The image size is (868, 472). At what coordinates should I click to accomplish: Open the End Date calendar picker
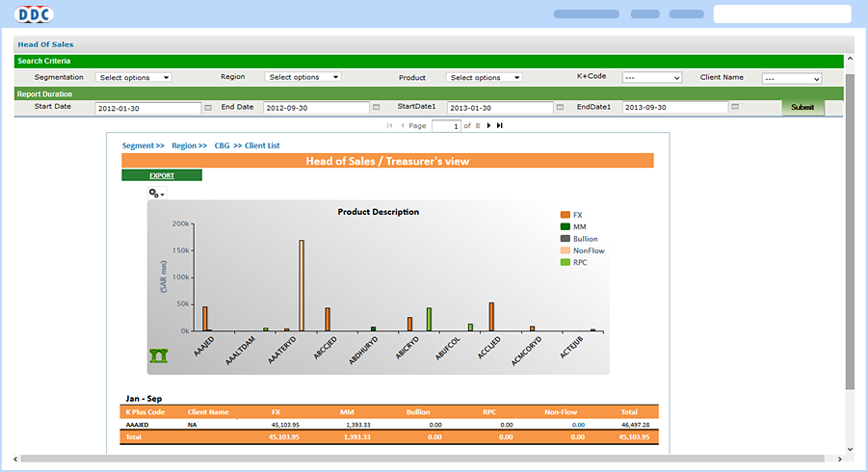coord(378,108)
